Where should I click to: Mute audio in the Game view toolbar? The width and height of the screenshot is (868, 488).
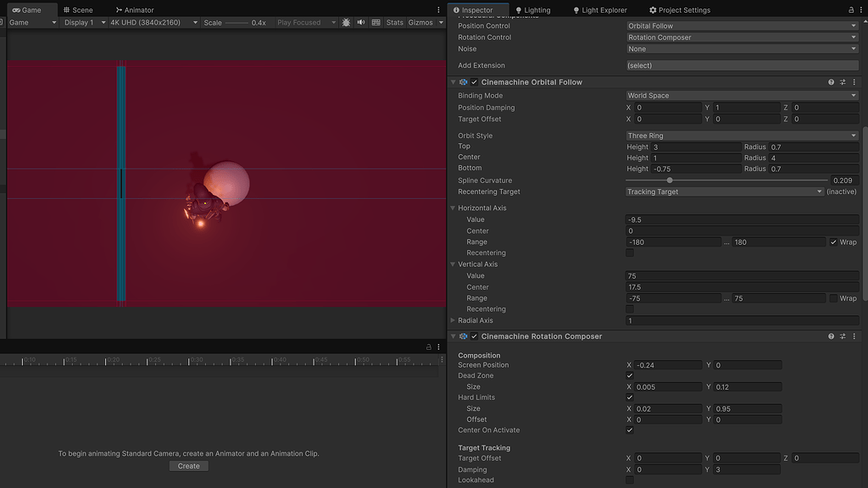359,22
